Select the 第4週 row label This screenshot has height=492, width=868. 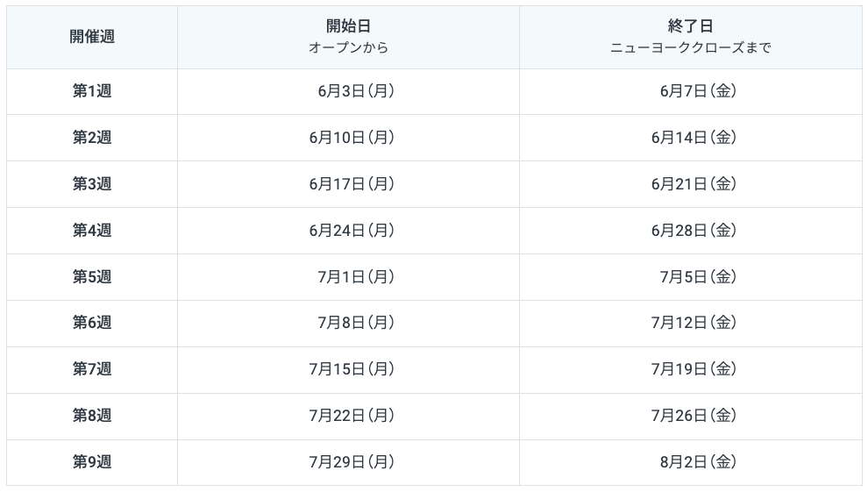coord(92,231)
